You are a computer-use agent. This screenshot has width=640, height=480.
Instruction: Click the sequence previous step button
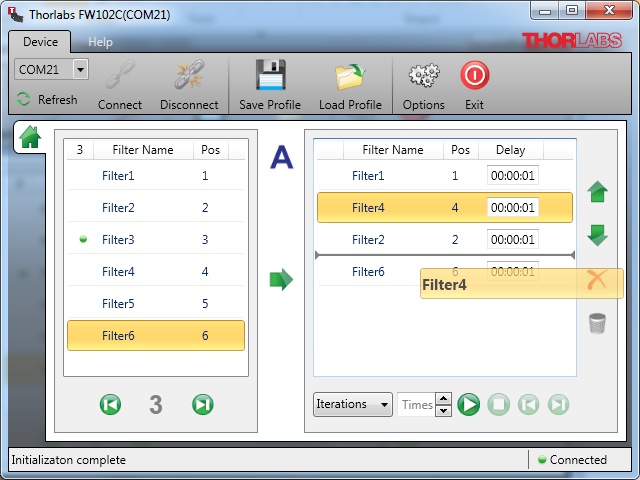529,404
